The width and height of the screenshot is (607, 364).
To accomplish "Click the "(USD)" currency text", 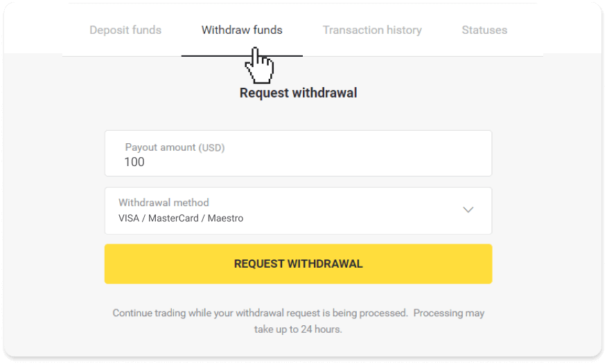I will click(212, 147).
